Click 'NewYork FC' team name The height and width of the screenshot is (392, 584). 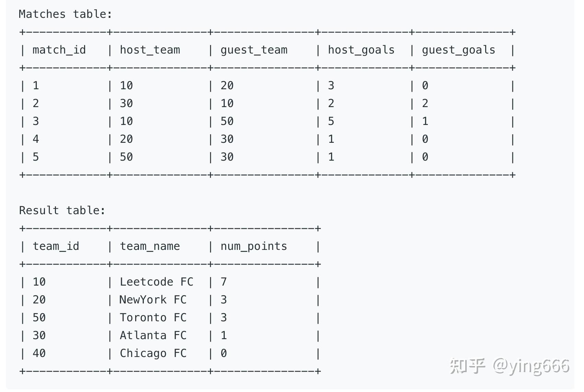click(x=153, y=300)
